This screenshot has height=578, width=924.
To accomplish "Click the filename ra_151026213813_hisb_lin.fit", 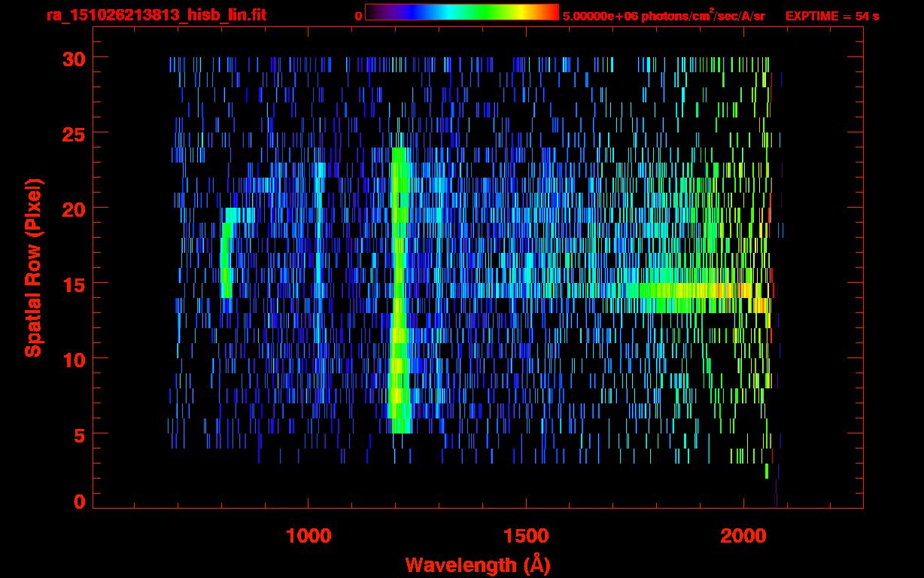I will click(x=156, y=15).
